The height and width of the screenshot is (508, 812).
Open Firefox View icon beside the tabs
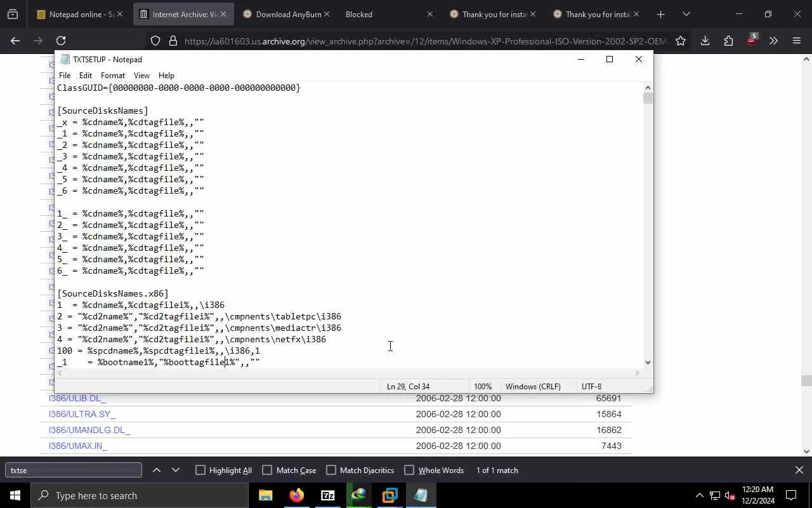[13, 14]
